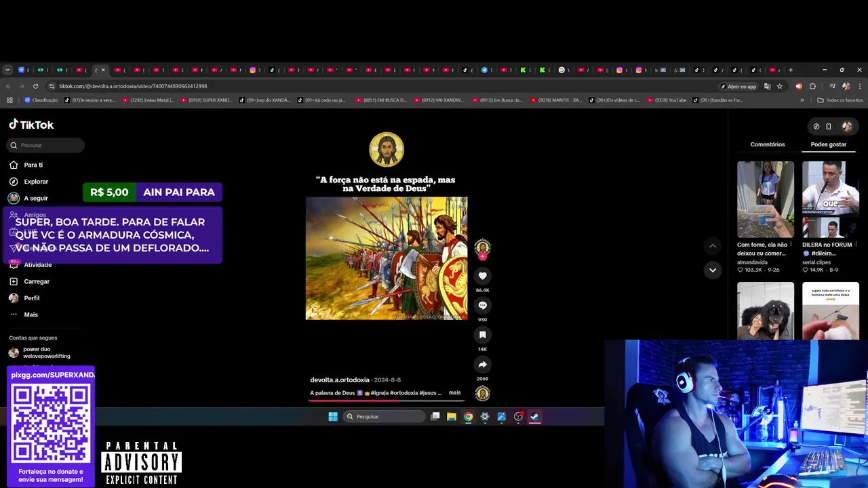Image resolution: width=868 pixels, height=488 pixels.
Task: Open Atividade in the sidebar
Action: [31, 265]
